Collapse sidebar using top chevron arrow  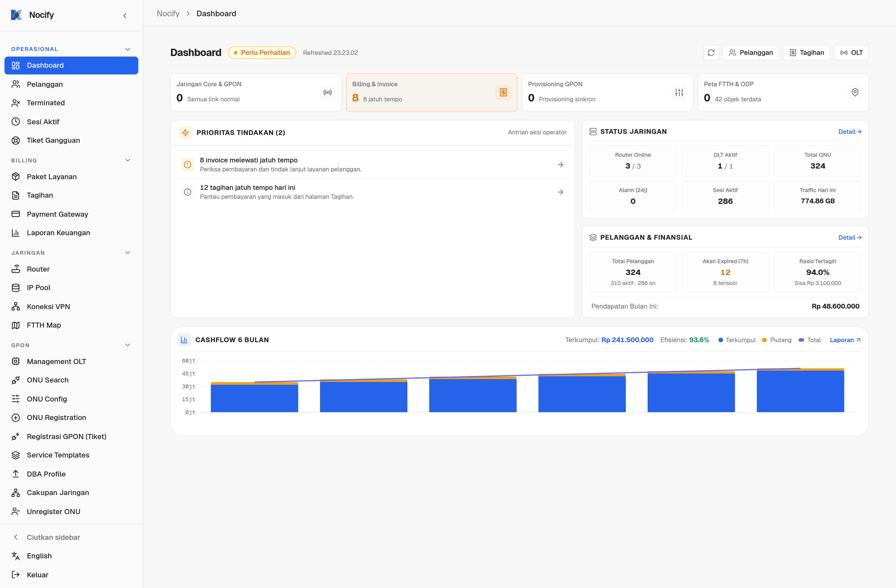tap(125, 15)
